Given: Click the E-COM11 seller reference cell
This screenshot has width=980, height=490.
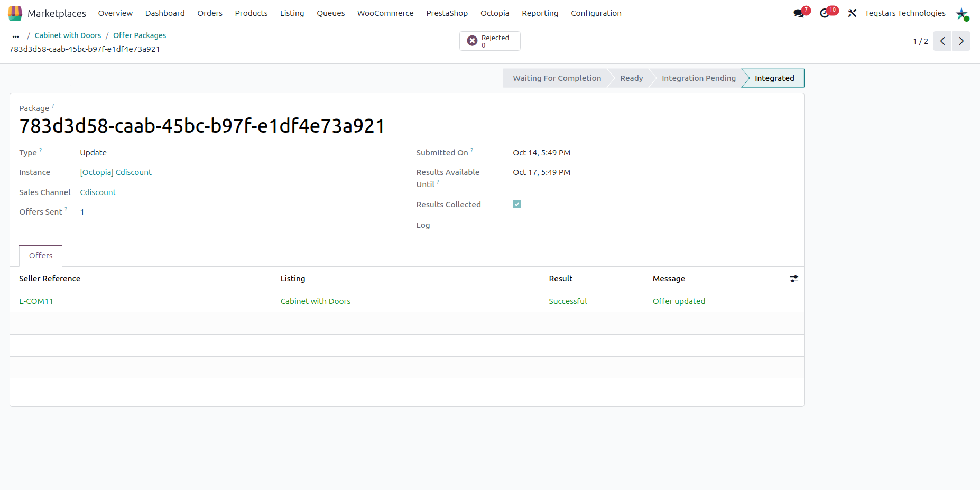Looking at the screenshot, I should 36,301.
